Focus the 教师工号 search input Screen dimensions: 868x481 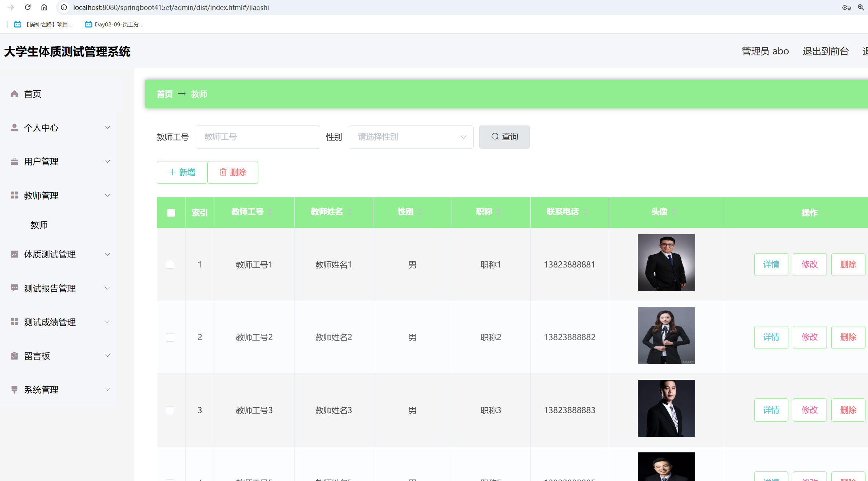click(x=258, y=137)
